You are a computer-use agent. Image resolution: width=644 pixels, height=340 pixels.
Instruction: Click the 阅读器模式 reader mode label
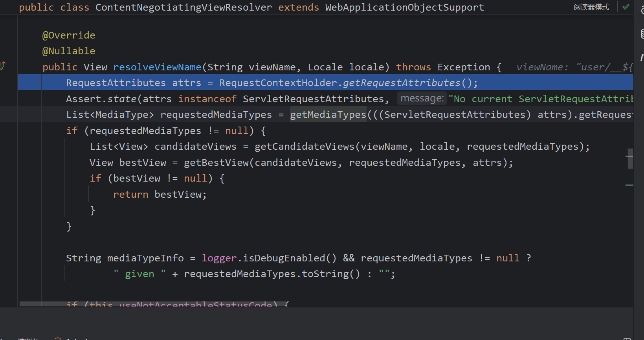[591, 7]
